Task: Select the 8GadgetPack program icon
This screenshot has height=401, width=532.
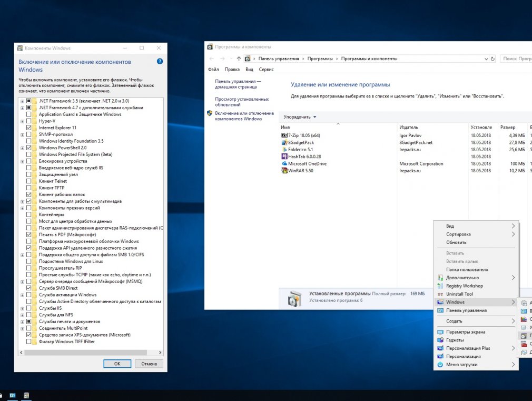Action: point(284,142)
